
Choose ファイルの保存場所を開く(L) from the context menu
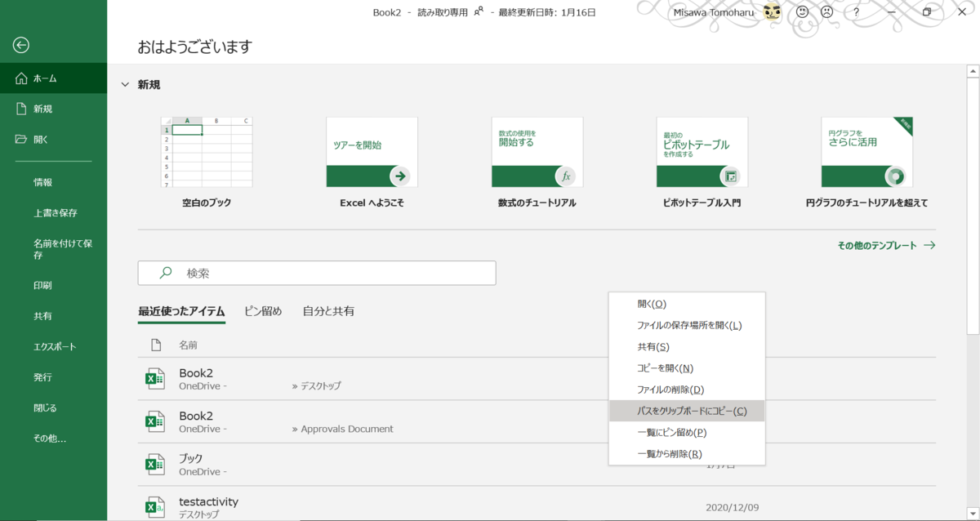[687, 325]
